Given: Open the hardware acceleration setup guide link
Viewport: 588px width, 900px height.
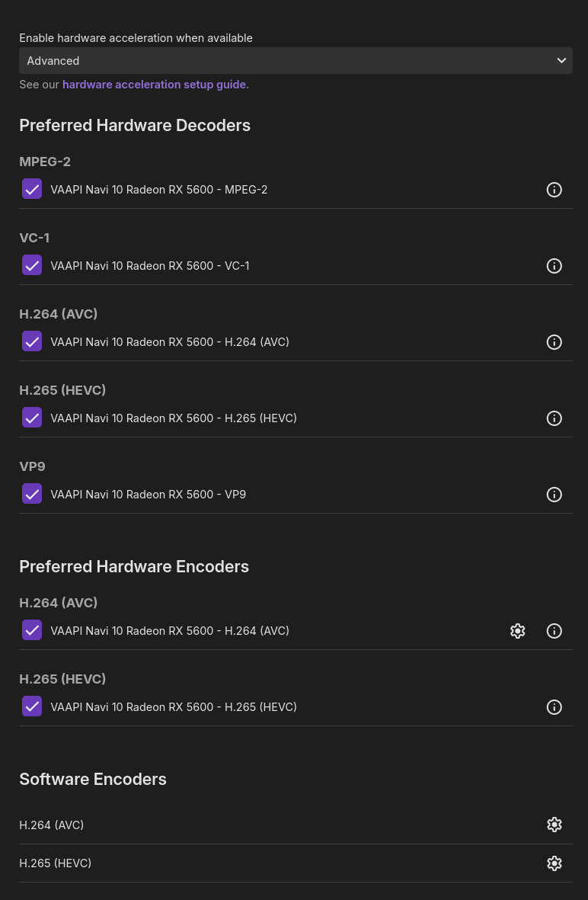Looking at the screenshot, I should pyautogui.click(x=154, y=85).
